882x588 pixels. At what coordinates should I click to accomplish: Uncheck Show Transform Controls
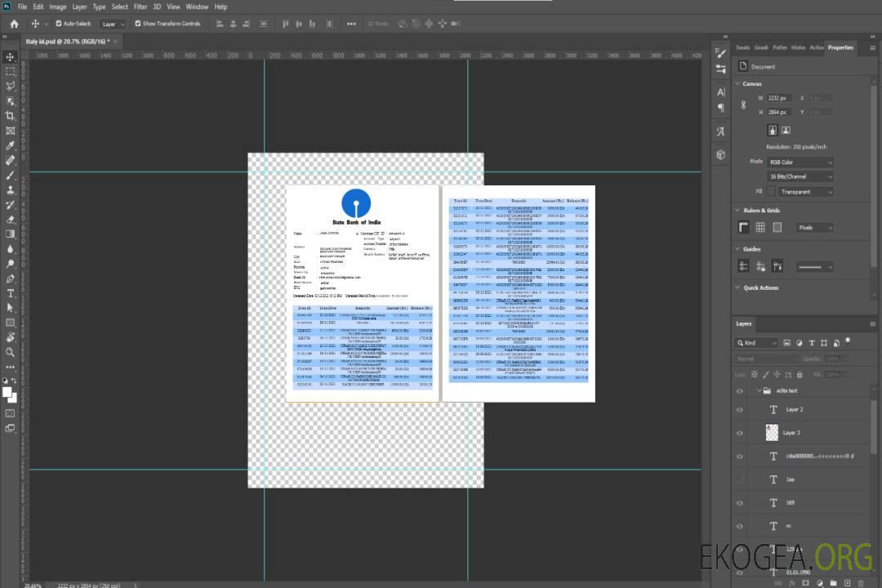[x=138, y=24]
